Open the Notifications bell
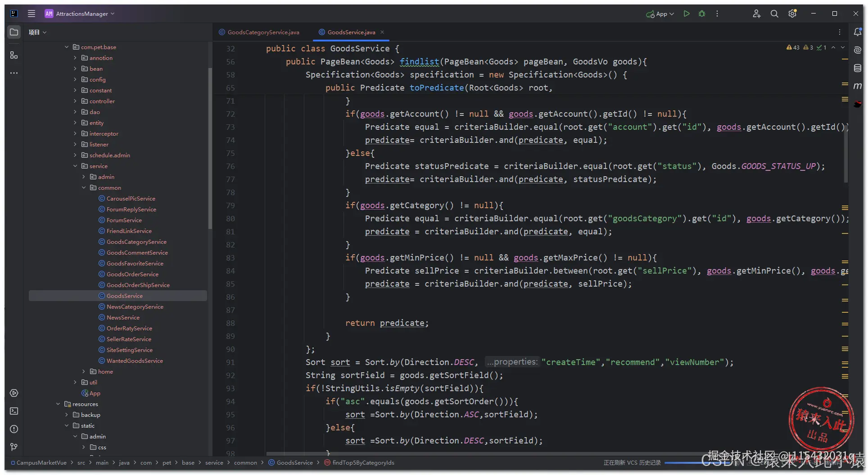 (858, 32)
